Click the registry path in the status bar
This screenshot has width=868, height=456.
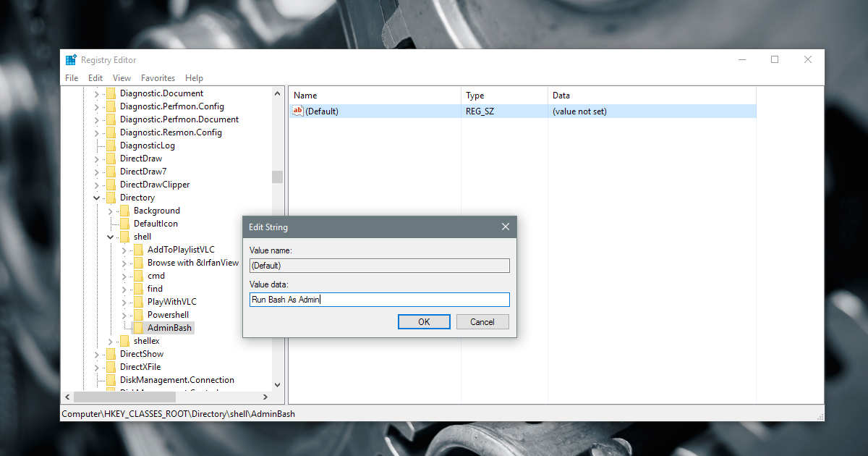(179, 414)
